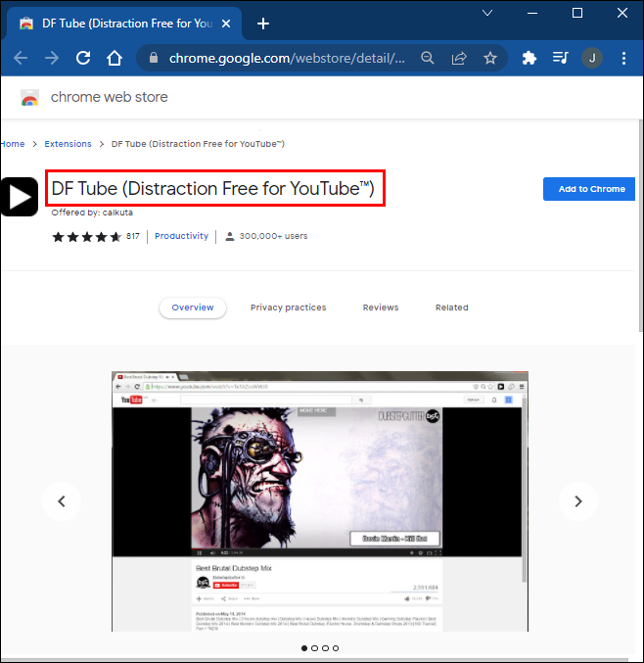Click the DF Tube breadcrumb text

[198, 144]
